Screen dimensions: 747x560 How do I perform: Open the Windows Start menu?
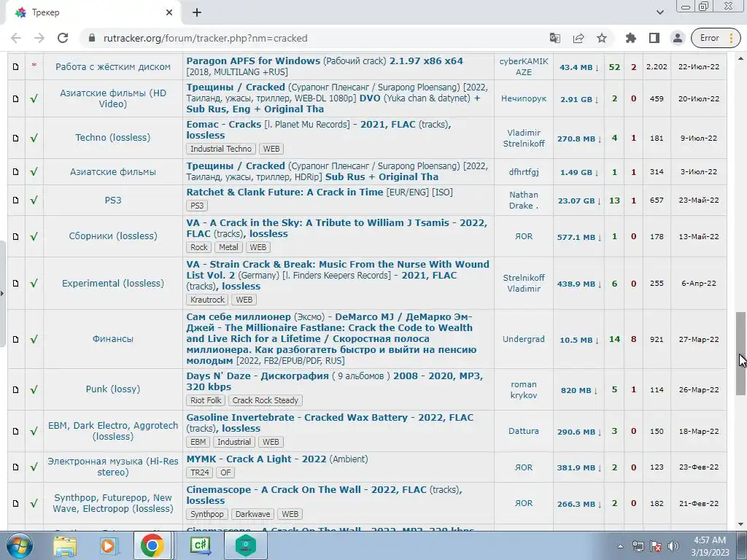[x=20, y=545]
